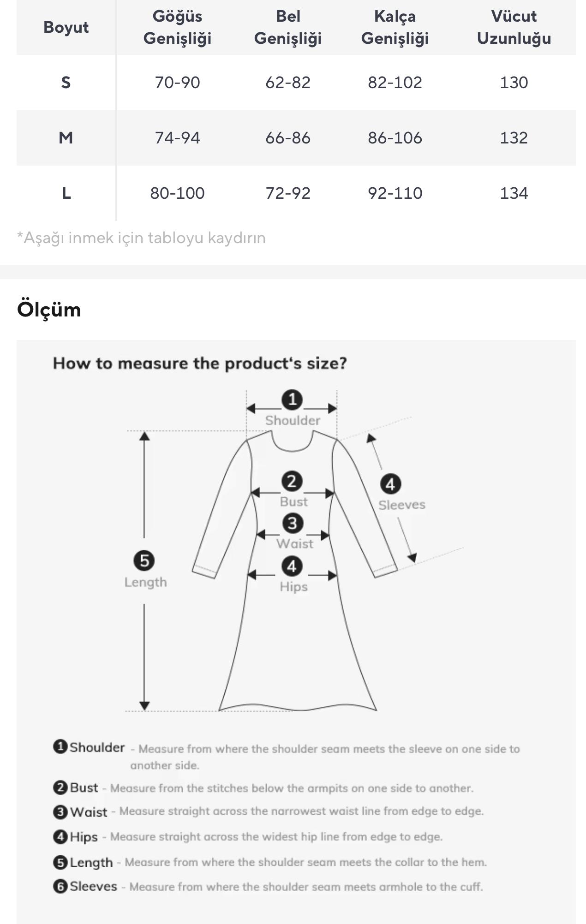Click the "How to measure the product's size?" title
Viewport: 586px width, 924px height.
(200, 364)
